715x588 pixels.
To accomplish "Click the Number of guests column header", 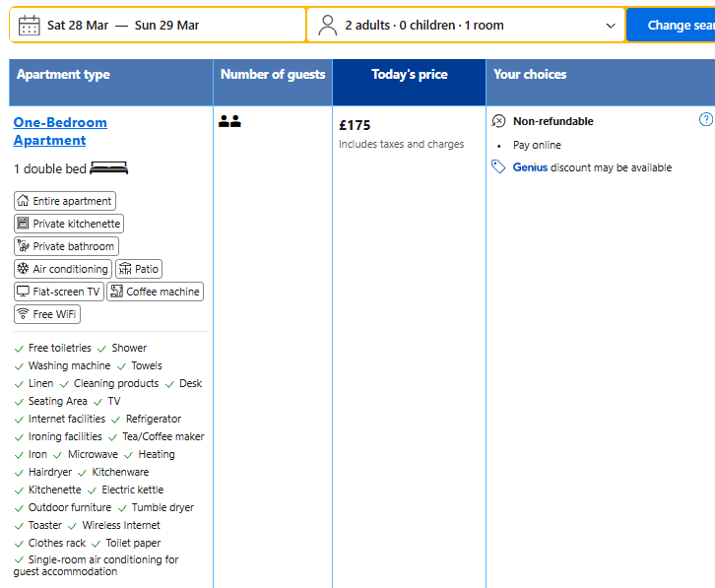I will pyautogui.click(x=273, y=83).
